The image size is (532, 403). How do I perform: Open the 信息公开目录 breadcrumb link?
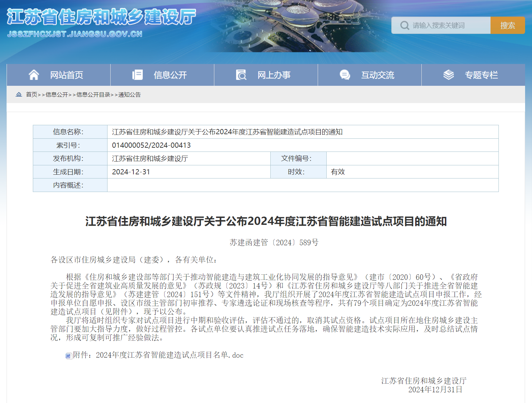click(93, 95)
